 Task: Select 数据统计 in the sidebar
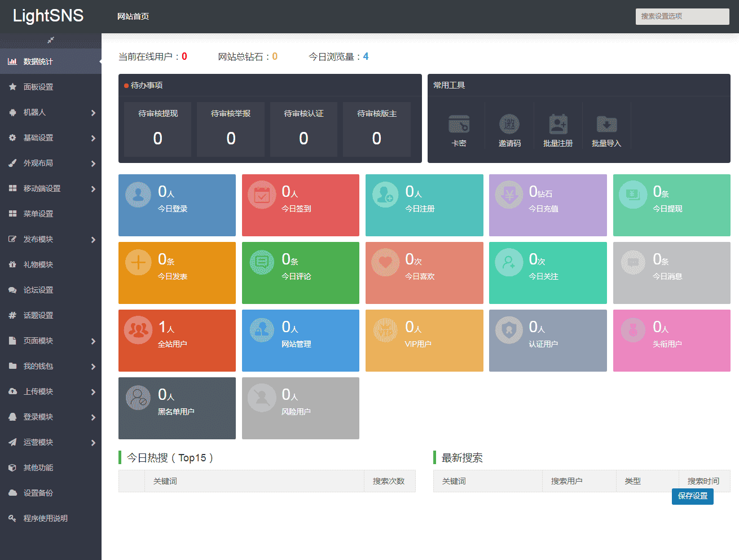click(x=51, y=61)
